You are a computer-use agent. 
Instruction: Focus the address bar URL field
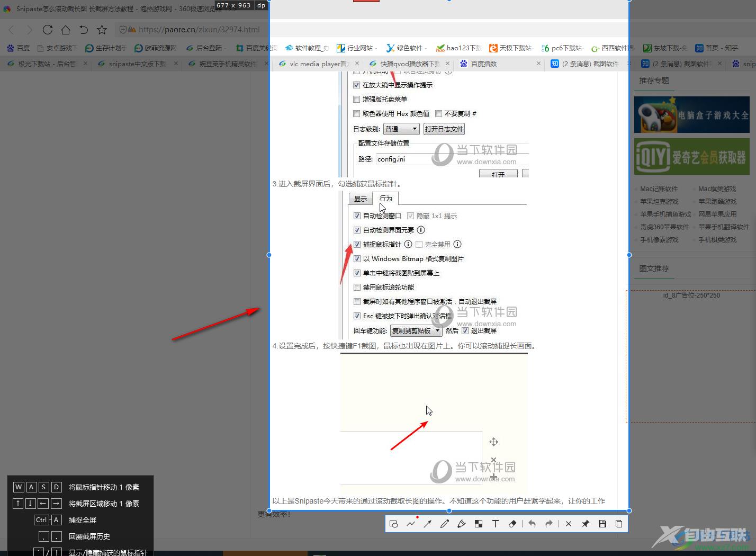click(x=199, y=30)
